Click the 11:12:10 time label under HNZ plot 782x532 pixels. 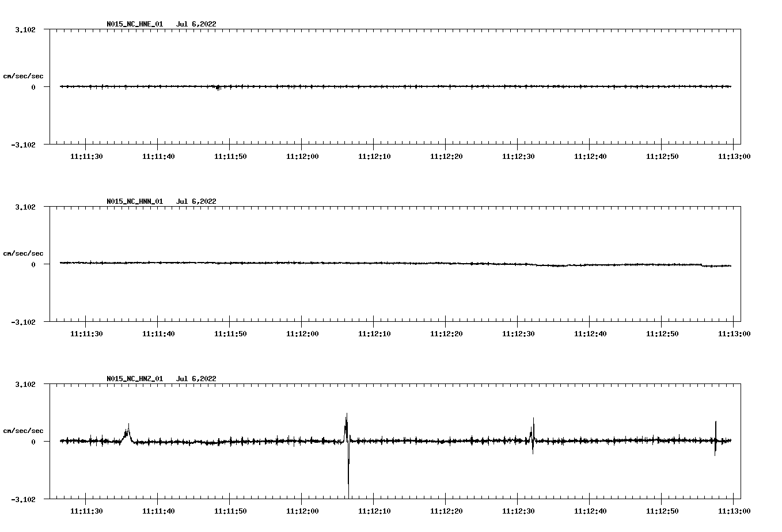374,511
